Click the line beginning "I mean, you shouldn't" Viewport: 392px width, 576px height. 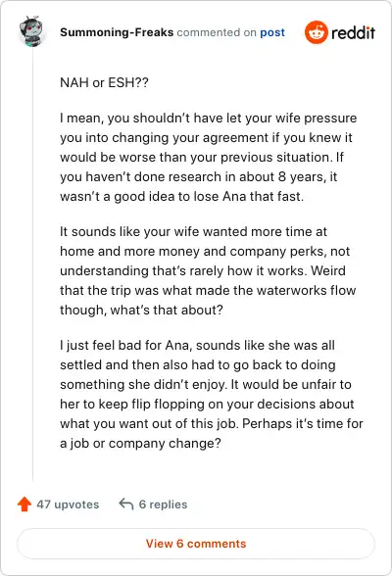[209, 118]
